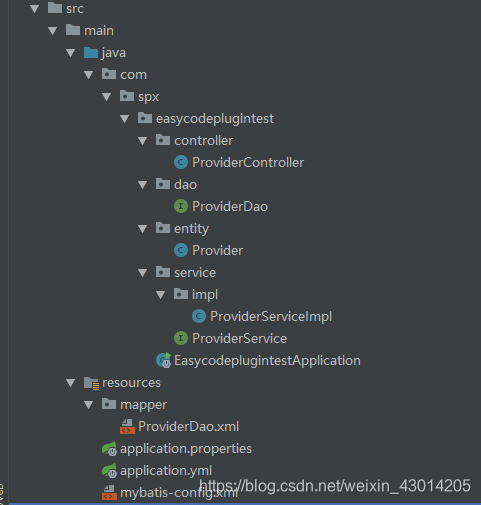Open ProviderDao.xml file

click(x=188, y=427)
